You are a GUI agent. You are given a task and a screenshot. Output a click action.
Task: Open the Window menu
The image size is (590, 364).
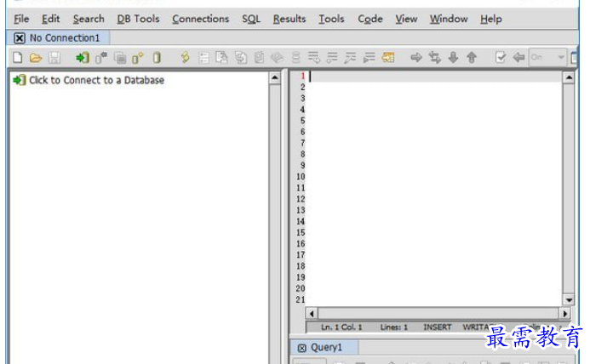449,19
